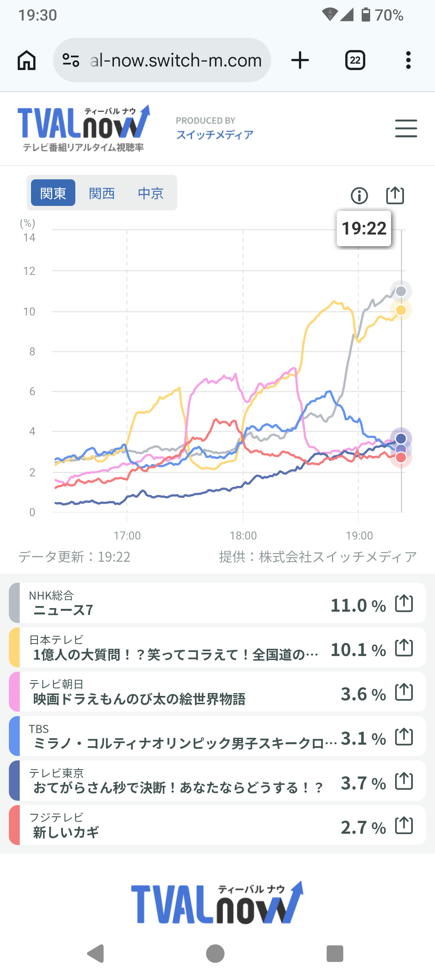Tap the chart share icon
This screenshot has height=980, width=435.
pos(395,195)
